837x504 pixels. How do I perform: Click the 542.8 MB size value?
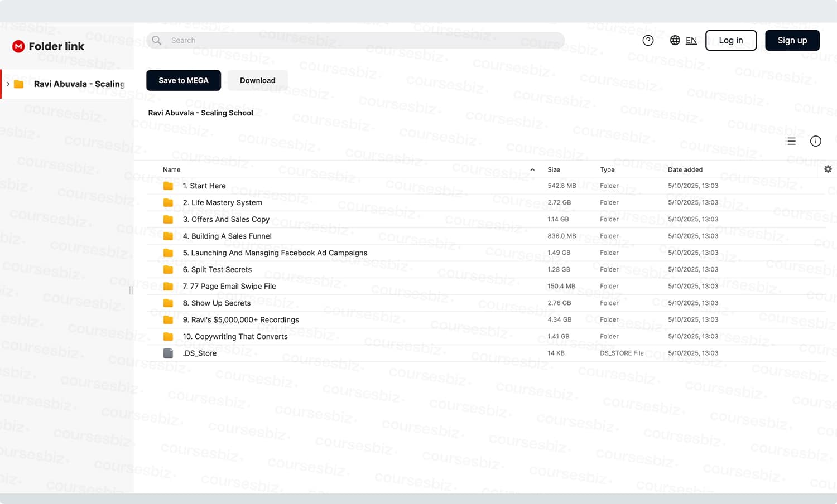[x=562, y=186]
